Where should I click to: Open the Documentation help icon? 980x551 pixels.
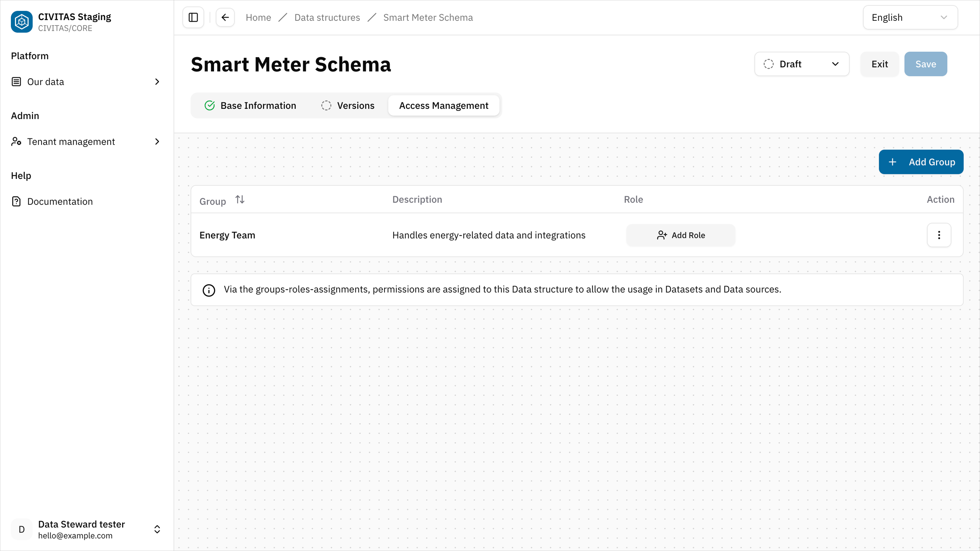tap(16, 201)
